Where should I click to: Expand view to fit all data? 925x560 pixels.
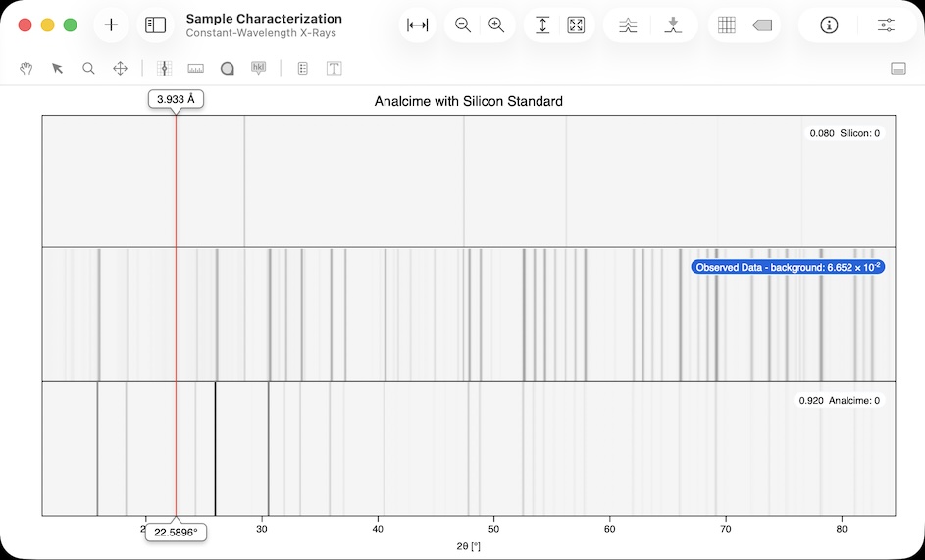coord(576,25)
